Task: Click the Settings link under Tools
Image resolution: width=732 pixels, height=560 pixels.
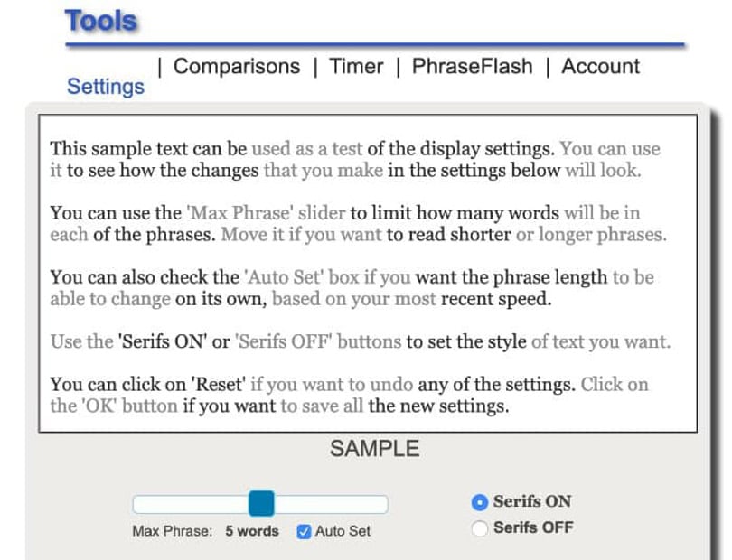Action: tap(105, 86)
